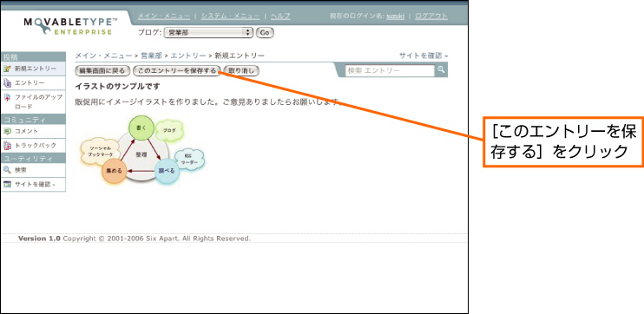
Task: Click the 新規エントリー pencil icon in sidebar
Action: coord(7,69)
